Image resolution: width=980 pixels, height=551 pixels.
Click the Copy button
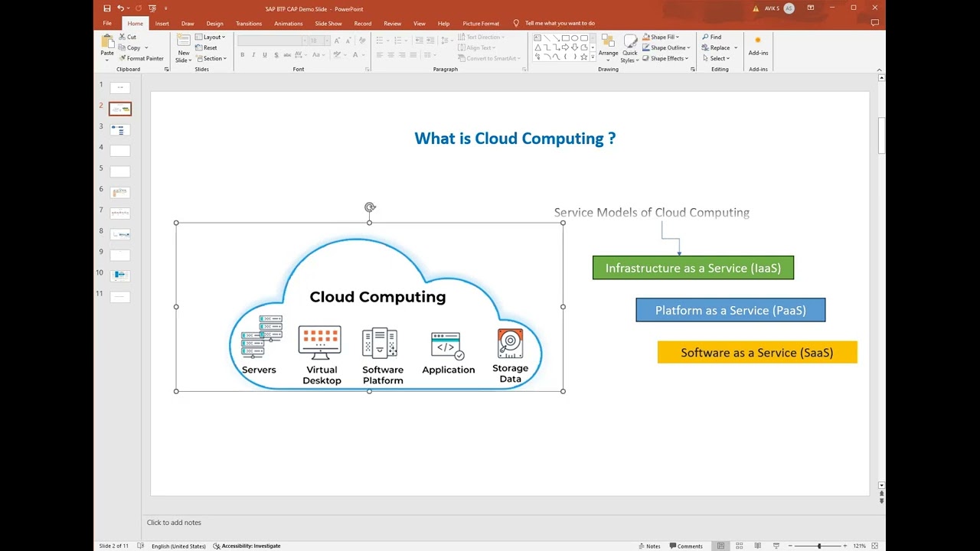(129, 47)
